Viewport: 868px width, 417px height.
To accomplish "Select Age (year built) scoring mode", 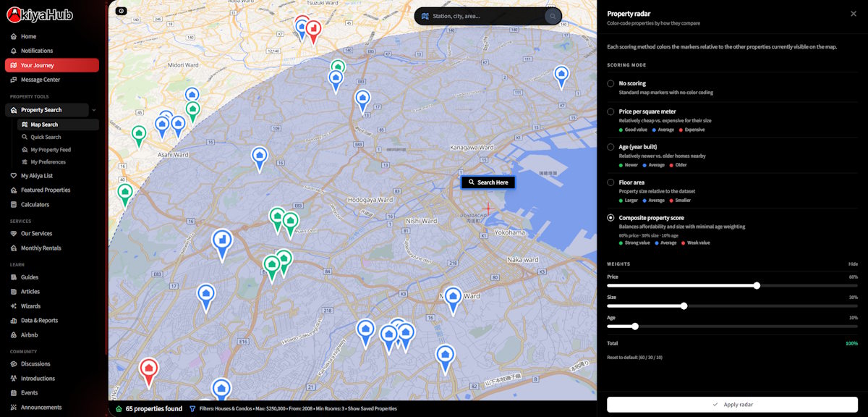I will click(x=611, y=147).
